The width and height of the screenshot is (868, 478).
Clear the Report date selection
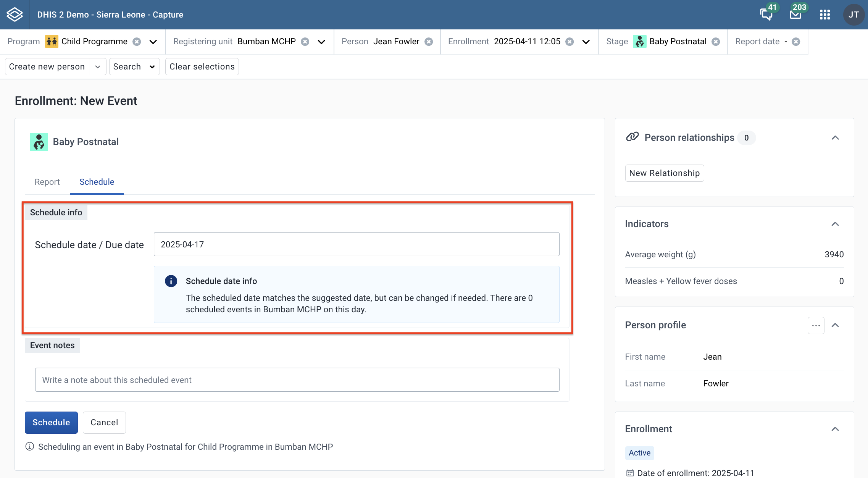tap(796, 42)
